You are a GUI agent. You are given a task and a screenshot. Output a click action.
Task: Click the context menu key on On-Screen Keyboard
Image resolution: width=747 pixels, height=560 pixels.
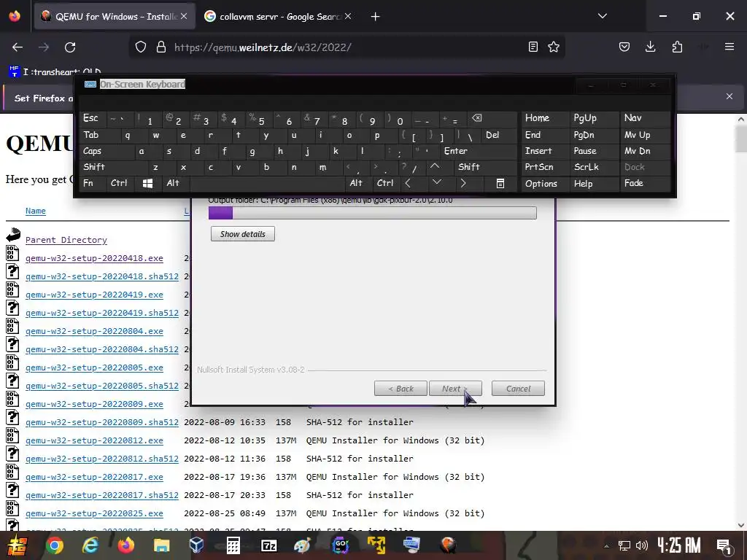click(500, 183)
